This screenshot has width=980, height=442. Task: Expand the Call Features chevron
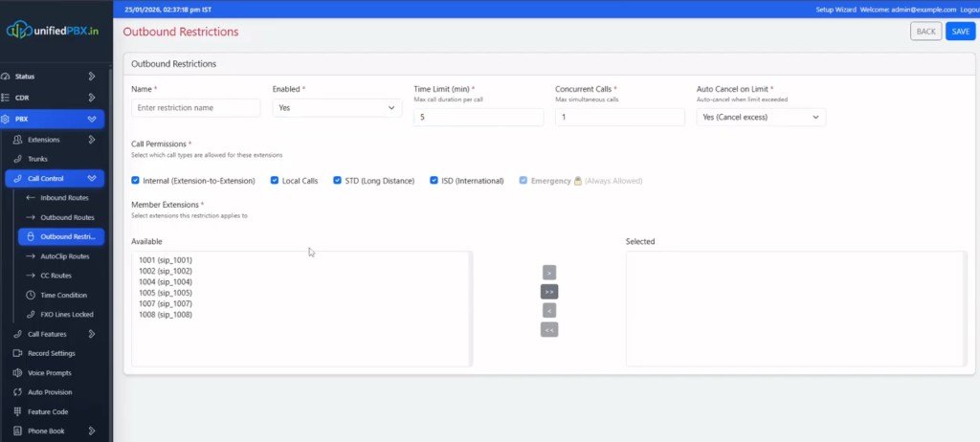(x=91, y=334)
